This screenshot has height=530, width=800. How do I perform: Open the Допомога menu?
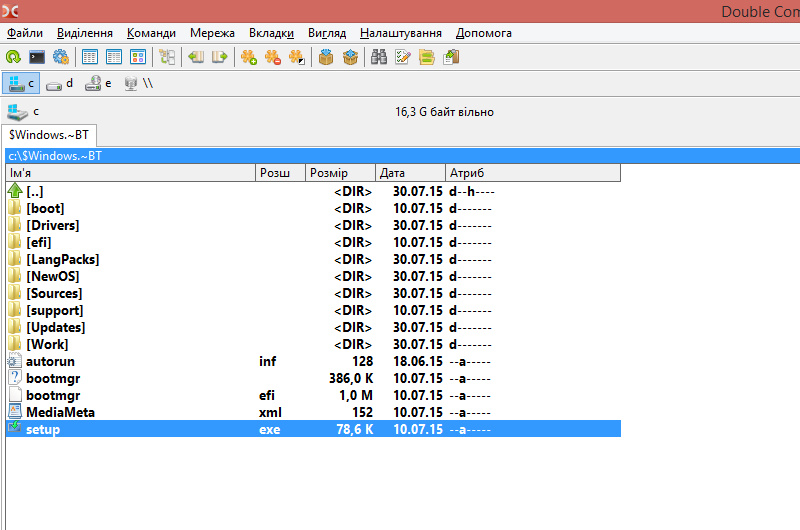[x=484, y=33]
